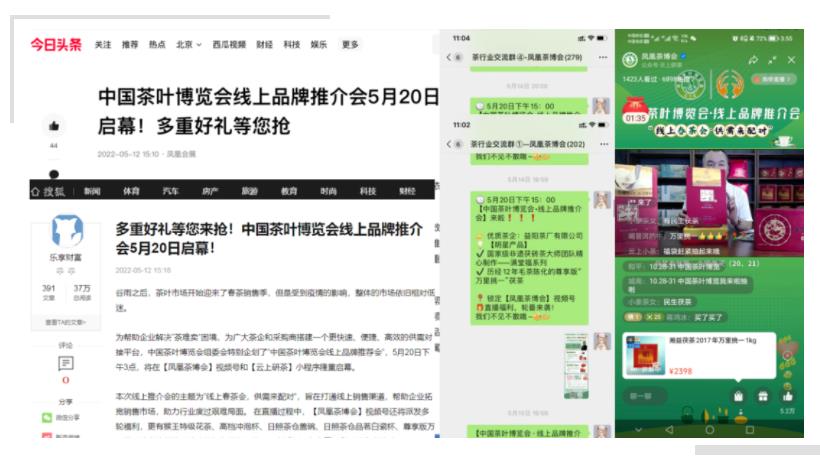Open the 乐享财富 author name link
820x466 pixels.
click(x=66, y=257)
